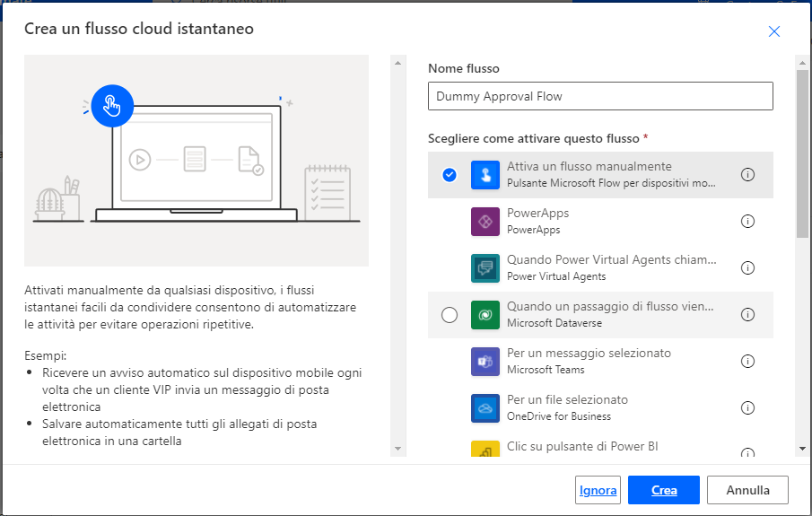Screen dimensions: 812x516
Task: Click the Nome flusso input field
Action: (600, 96)
